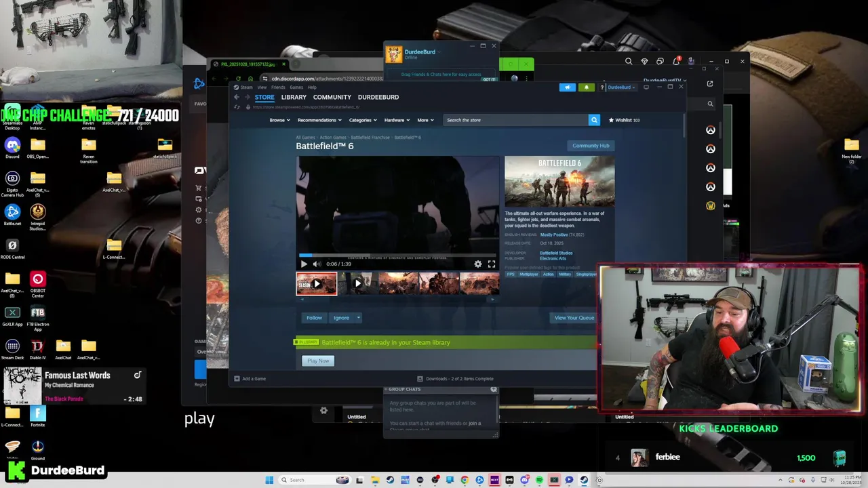Open the DURDEEBURD profile tab

pos(378,97)
